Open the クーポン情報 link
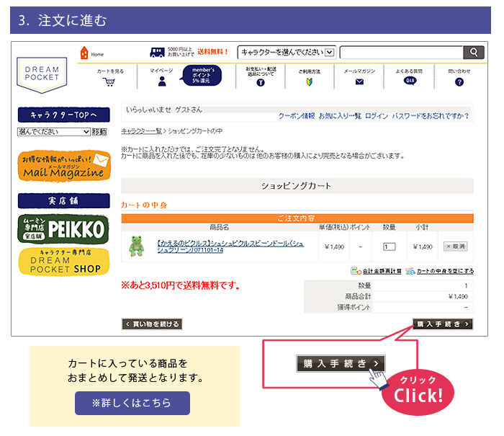The height and width of the screenshot is (436, 504). [296, 116]
